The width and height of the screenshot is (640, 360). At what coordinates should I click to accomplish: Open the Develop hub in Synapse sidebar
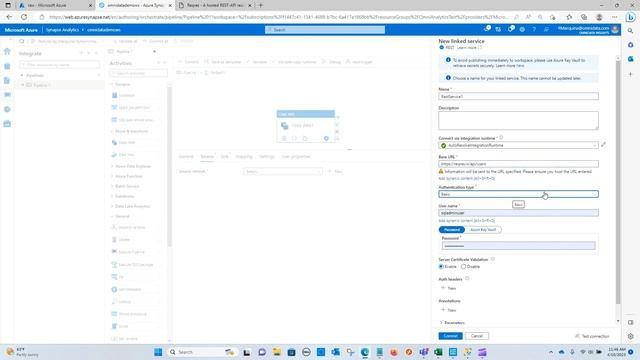(x=7, y=80)
